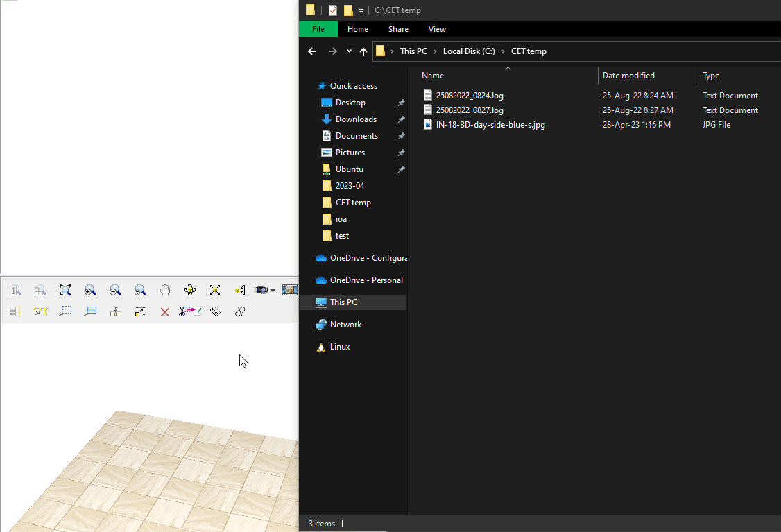
Task: Open ioa folder in sidebar
Action: (x=341, y=219)
